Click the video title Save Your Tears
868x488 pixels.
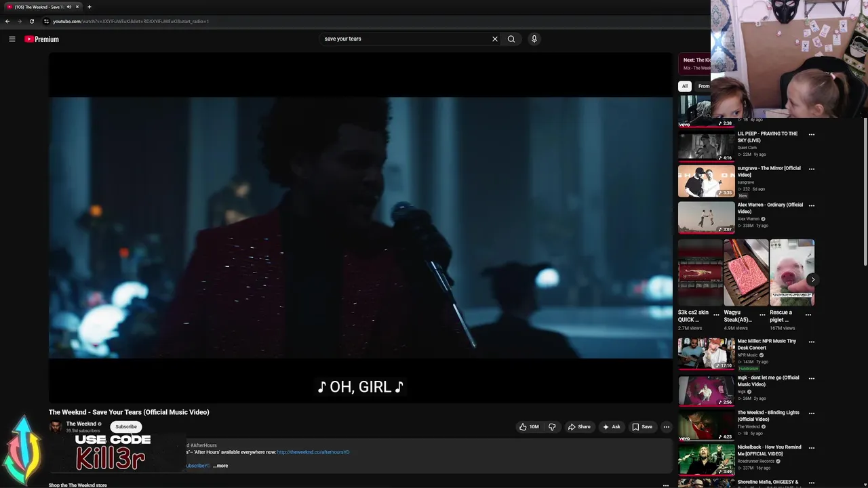[129, 412]
